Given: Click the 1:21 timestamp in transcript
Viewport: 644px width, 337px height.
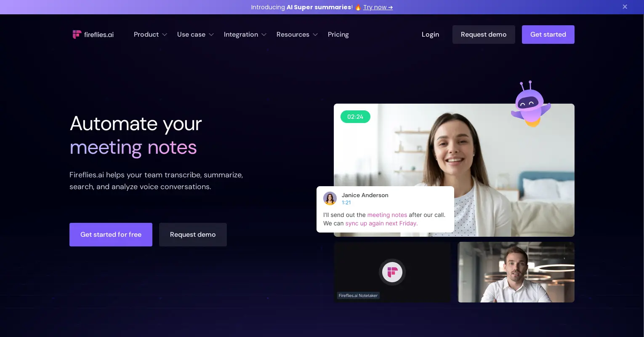Looking at the screenshot, I should point(346,203).
